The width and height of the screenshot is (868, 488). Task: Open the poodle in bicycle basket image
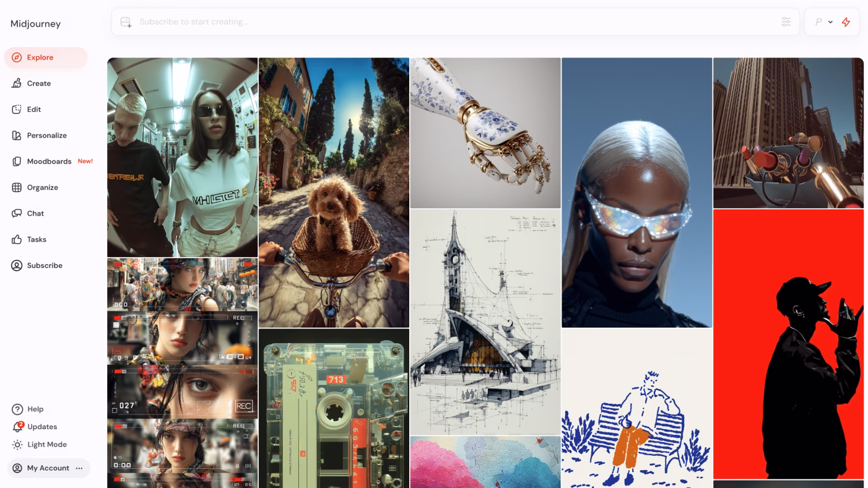click(334, 193)
